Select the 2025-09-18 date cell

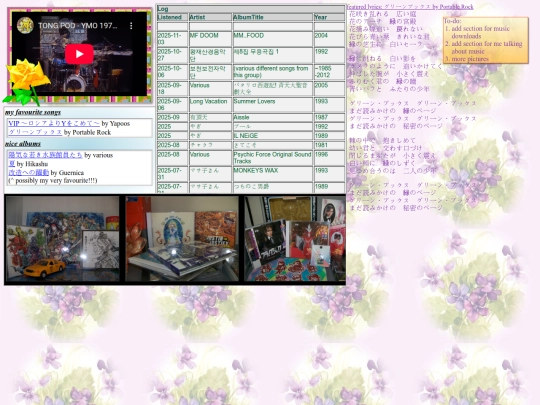pos(172,89)
